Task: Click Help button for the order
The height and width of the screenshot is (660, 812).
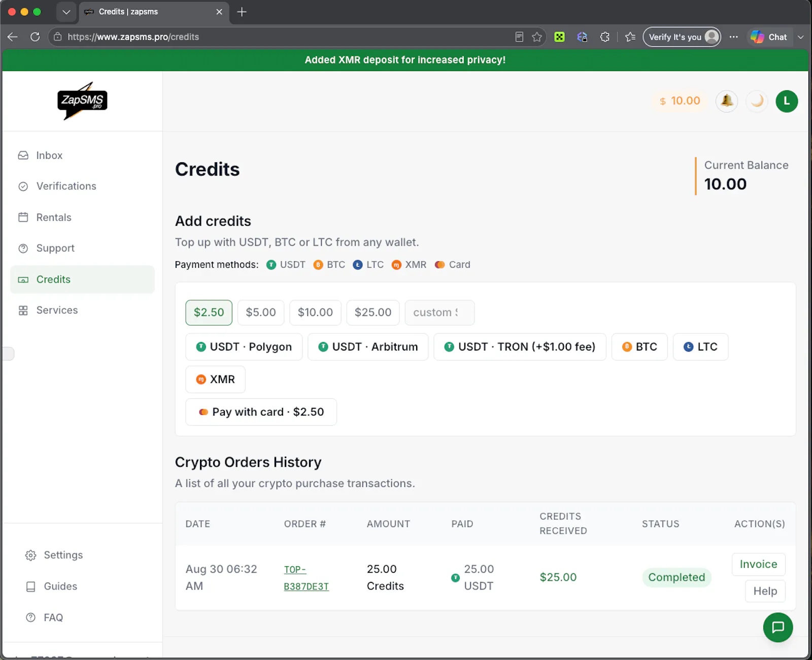Action: [x=765, y=591]
